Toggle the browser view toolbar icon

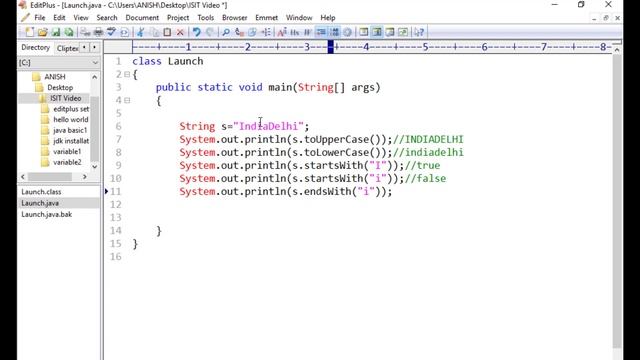click(x=402, y=32)
